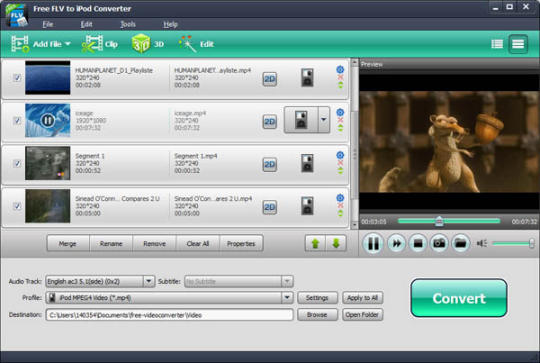Open gear settings for Sinead O'Connor row
Screen dimensions: 540x363
[340, 198]
